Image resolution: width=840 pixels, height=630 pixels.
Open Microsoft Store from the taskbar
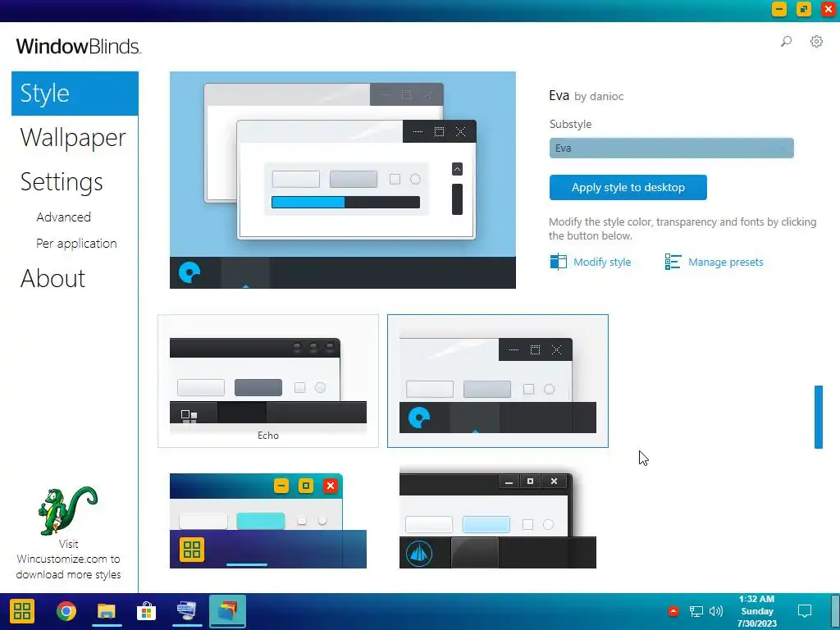point(146,610)
